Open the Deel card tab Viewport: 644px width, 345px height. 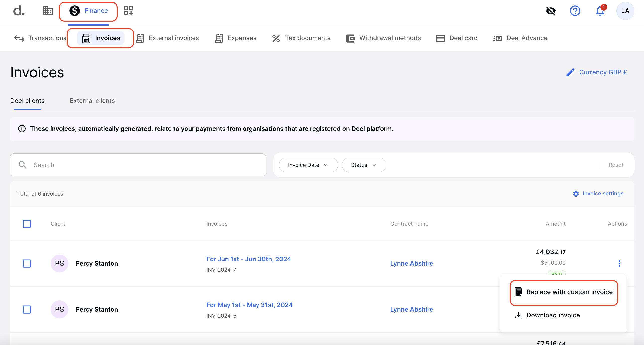coord(457,38)
